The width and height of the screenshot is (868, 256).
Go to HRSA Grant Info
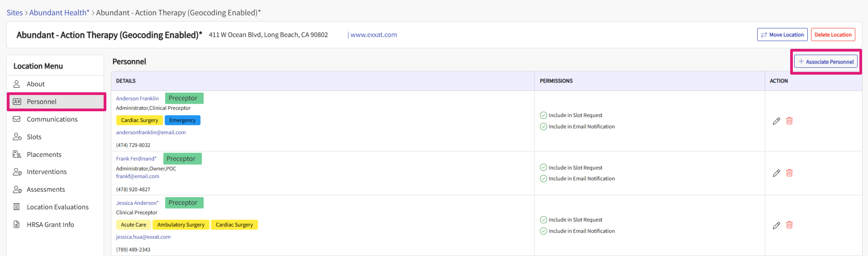50,225
